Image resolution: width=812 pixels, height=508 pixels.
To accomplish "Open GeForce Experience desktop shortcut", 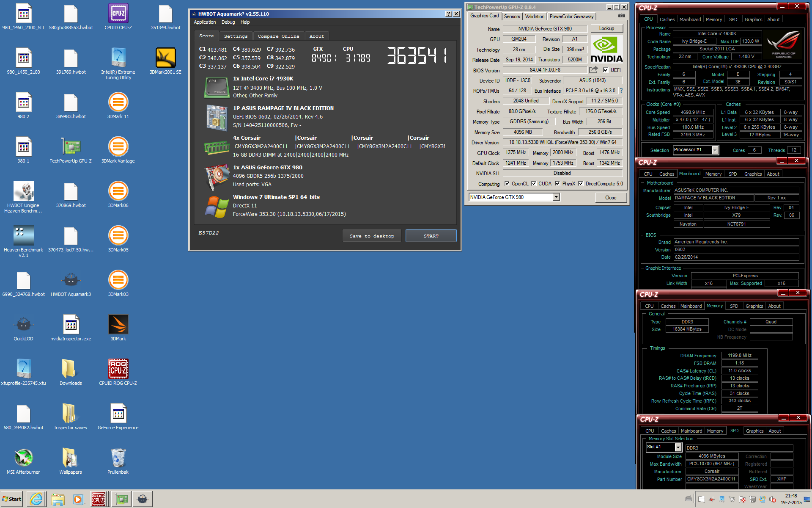I will (x=118, y=417).
